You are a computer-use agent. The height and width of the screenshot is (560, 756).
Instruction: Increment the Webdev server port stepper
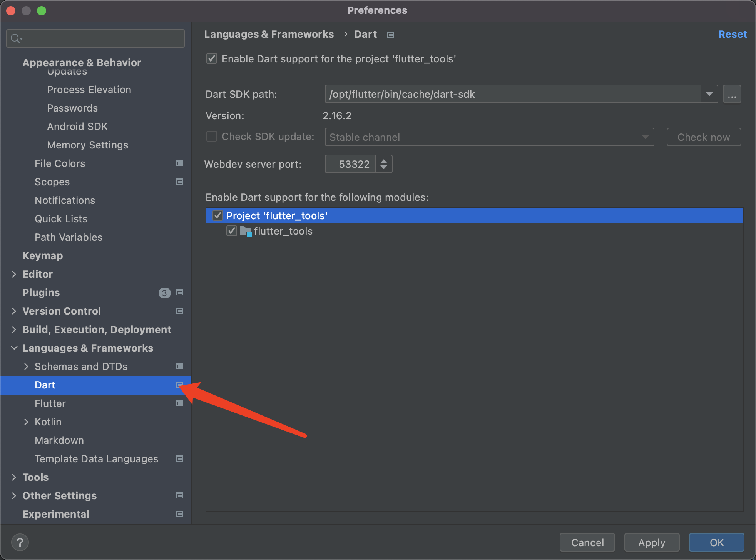click(x=383, y=160)
